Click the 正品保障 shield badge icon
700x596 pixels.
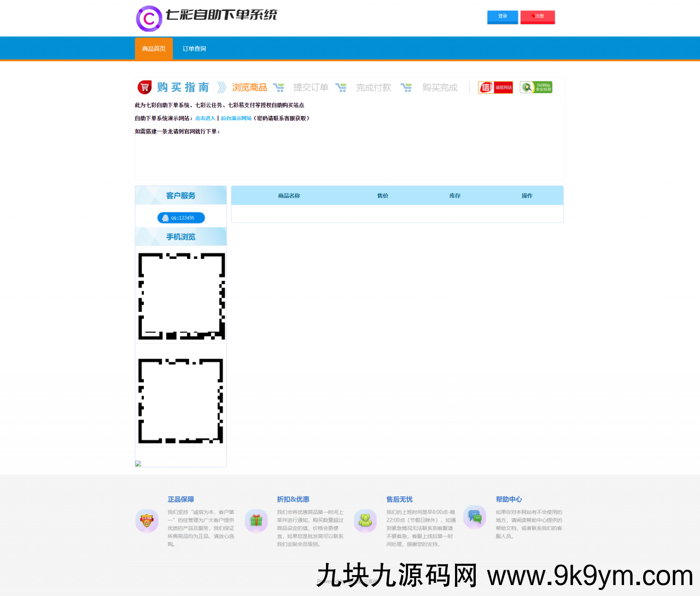[x=147, y=520]
